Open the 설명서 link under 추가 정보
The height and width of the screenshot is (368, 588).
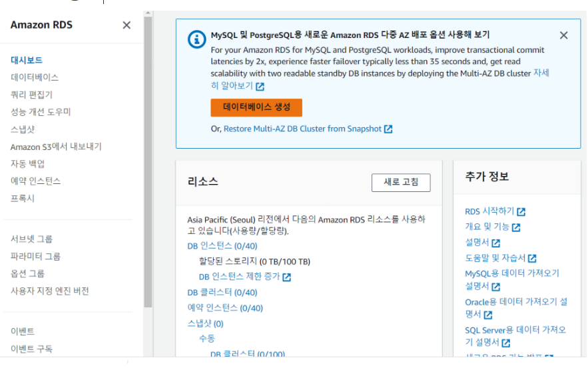point(477,243)
